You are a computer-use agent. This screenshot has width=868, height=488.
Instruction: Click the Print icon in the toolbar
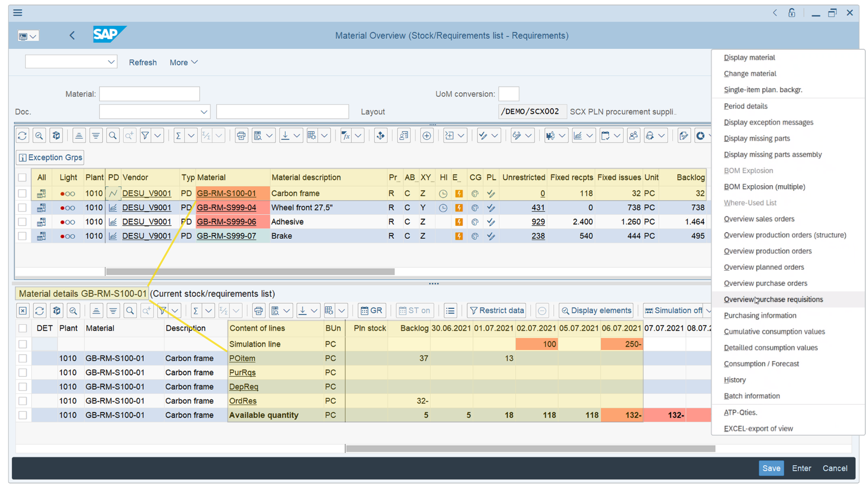coord(241,135)
